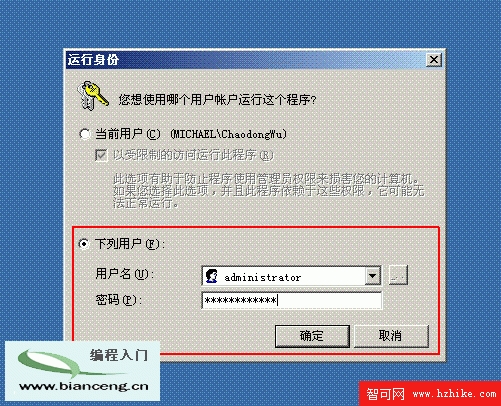The image size is (501, 406).
Task: Select the 下列用户 (F) radio option
Action: click(84, 244)
